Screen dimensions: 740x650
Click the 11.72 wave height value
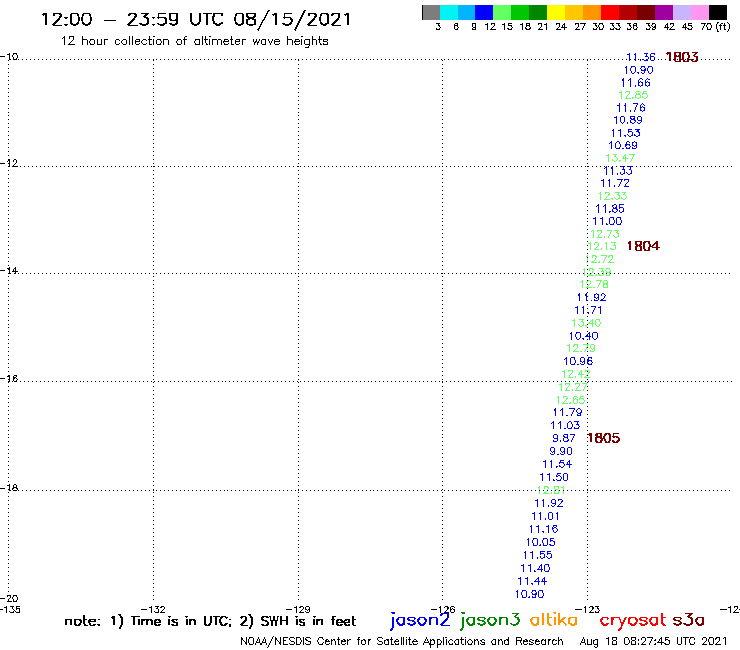(x=615, y=183)
